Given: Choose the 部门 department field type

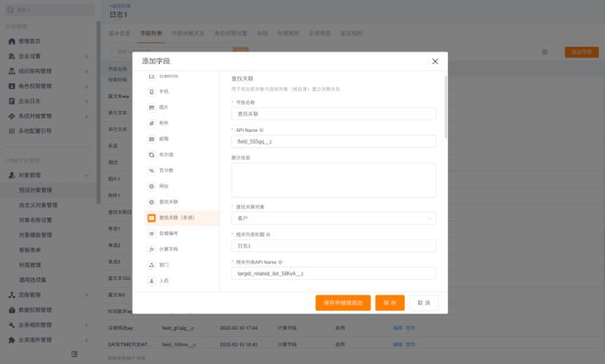Looking at the screenshot, I should [x=164, y=265].
